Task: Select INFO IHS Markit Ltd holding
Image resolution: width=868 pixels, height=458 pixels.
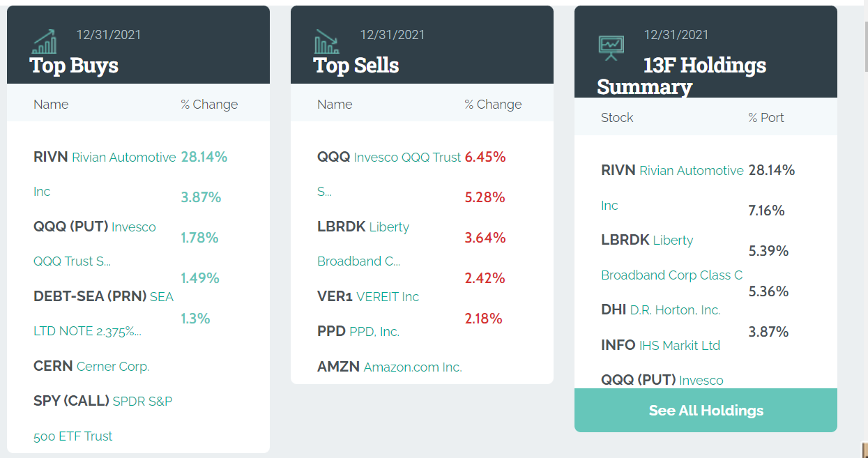Action: coord(660,345)
